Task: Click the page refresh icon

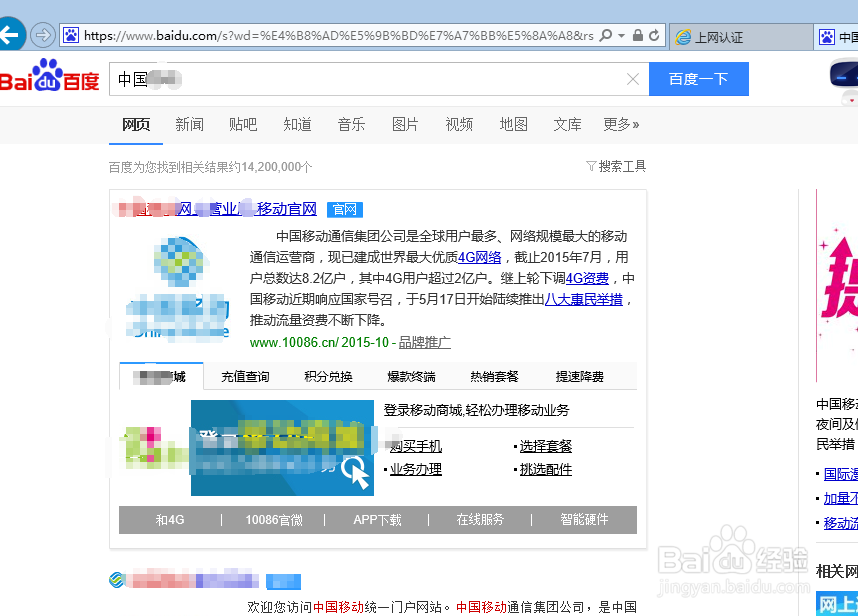Action: pos(654,36)
